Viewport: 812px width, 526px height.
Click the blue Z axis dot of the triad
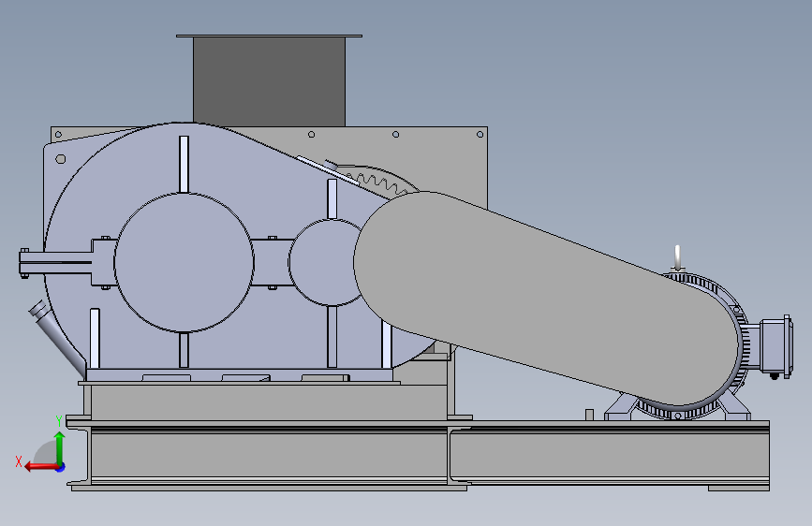click(x=61, y=467)
